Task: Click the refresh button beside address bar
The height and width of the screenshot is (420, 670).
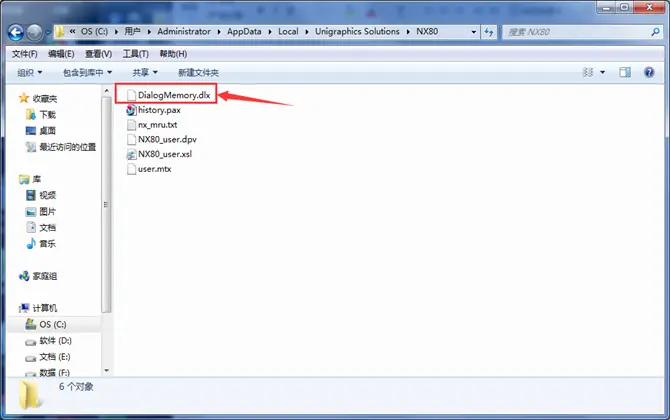Action: (x=489, y=32)
